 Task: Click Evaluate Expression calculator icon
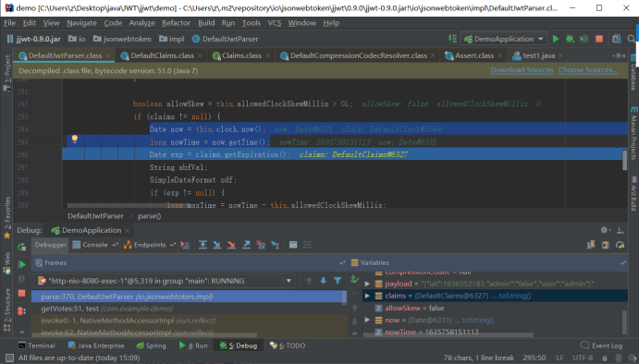[x=293, y=245]
